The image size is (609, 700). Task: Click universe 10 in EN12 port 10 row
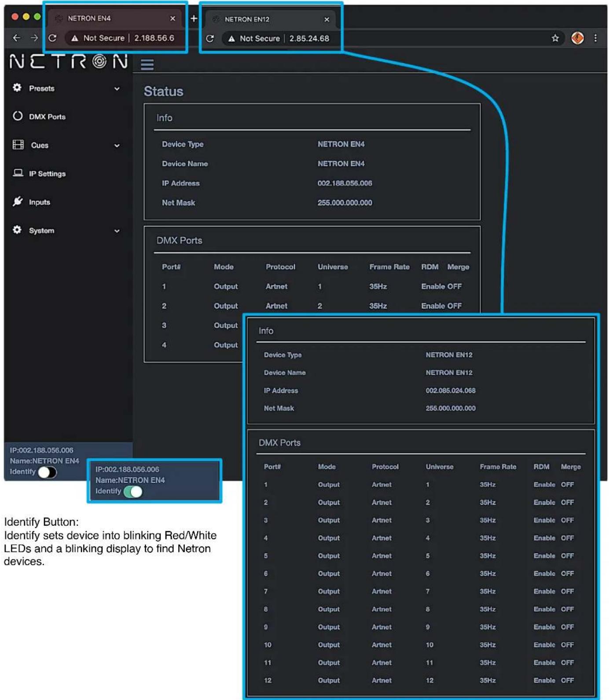(429, 645)
